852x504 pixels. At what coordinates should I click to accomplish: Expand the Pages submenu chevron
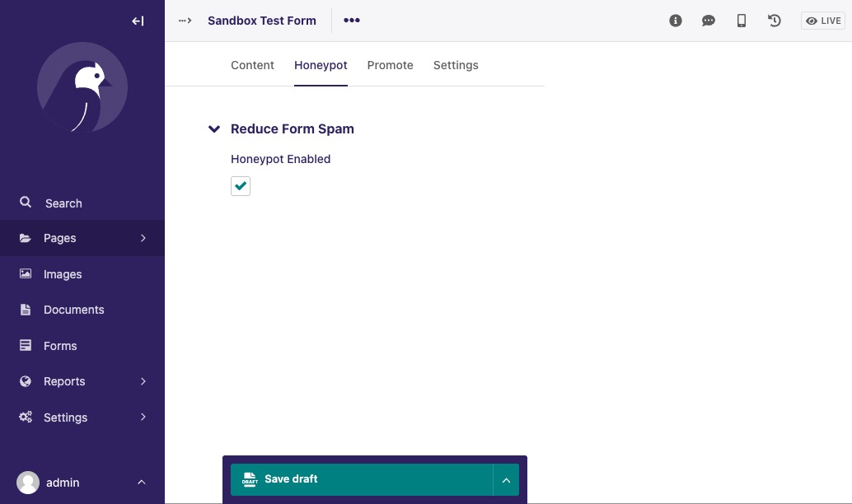[143, 238]
